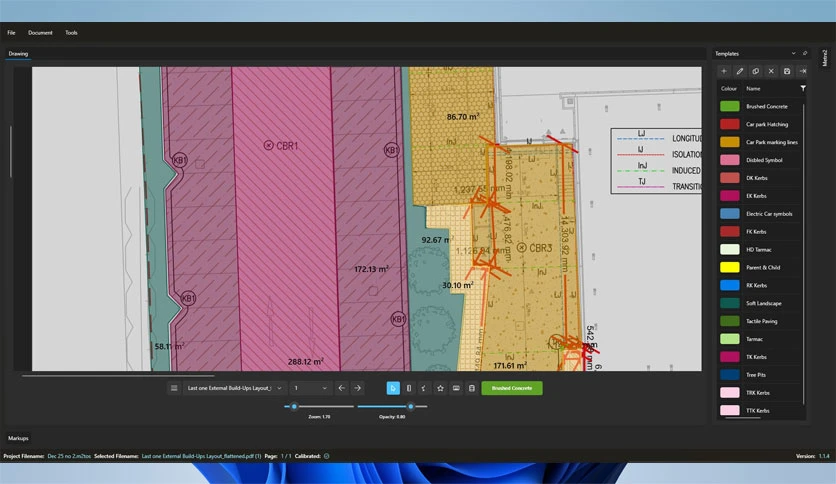Click the green Brushed Concrete button
The width and height of the screenshot is (836, 484).
click(512, 388)
